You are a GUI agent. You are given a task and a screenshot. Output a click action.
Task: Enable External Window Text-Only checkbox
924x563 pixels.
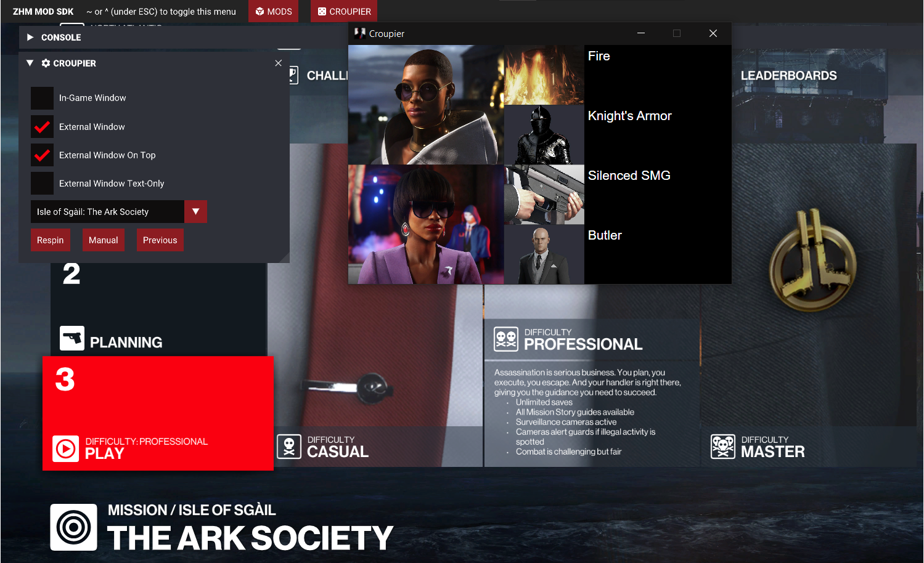(x=43, y=184)
